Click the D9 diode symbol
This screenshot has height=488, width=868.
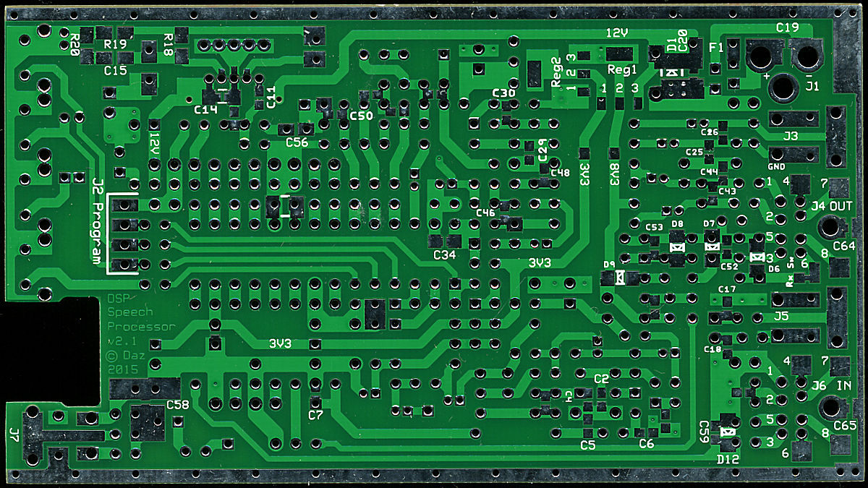click(619, 276)
